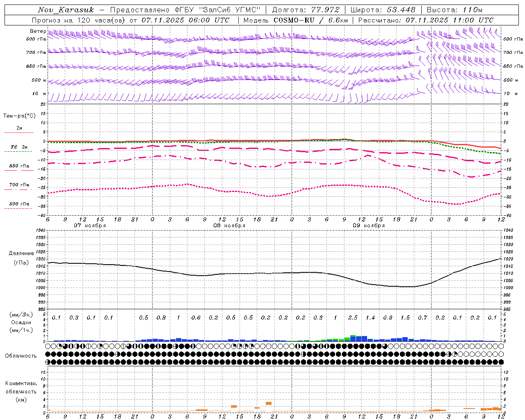Click the 1.5 precipitation value
This screenshot has height=420, width=525.
click(x=405, y=318)
